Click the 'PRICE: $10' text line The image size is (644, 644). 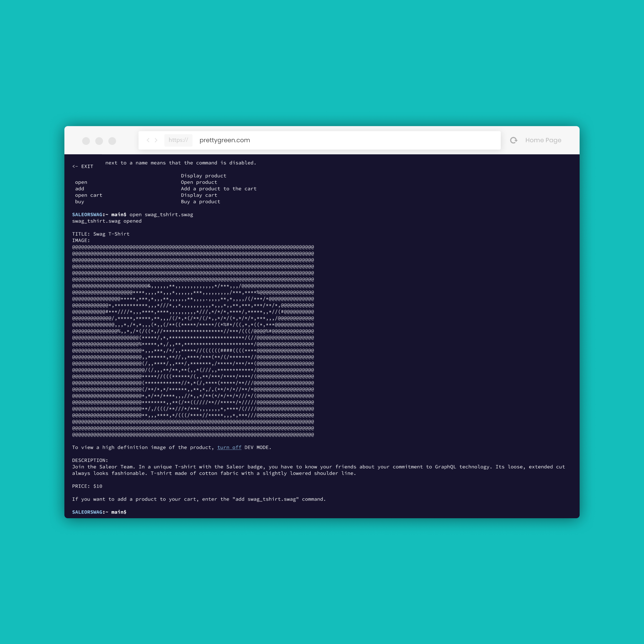pyautogui.click(x=87, y=486)
